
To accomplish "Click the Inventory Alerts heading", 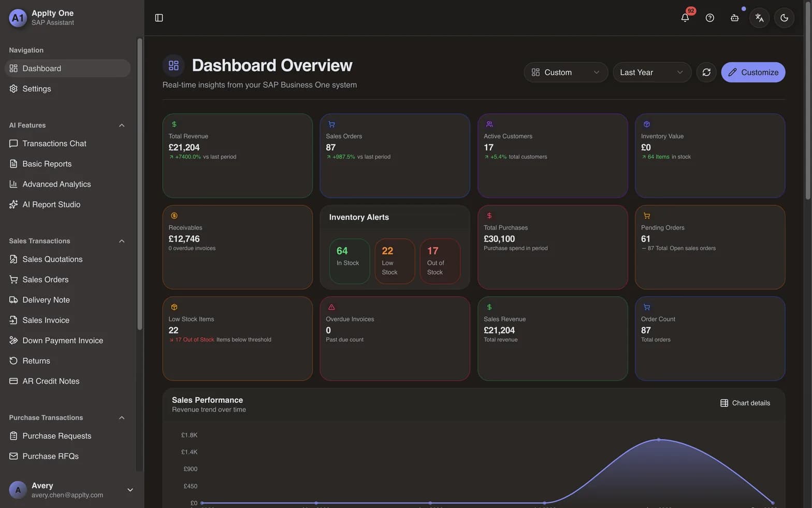I will tap(359, 217).
